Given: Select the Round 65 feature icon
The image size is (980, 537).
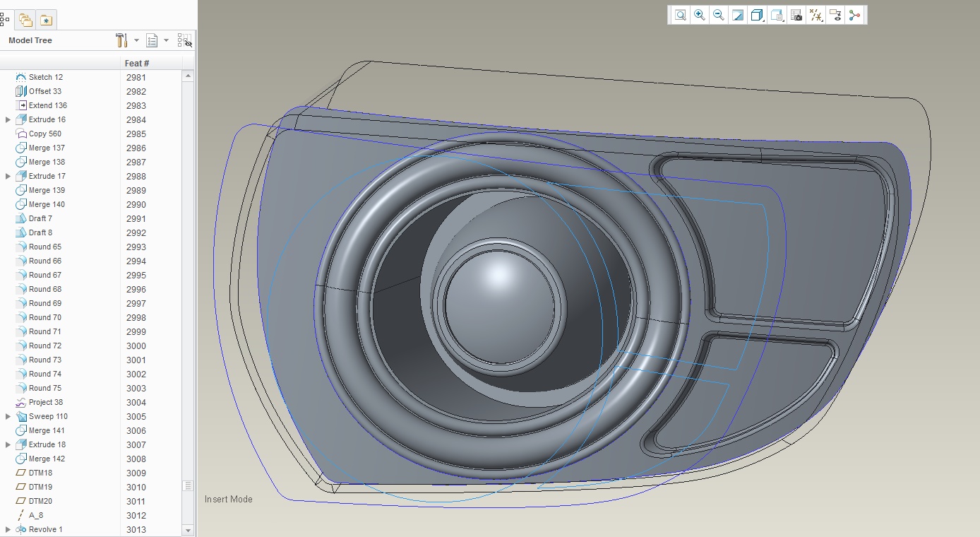Looking at the screenshot, I should (x=20, y=247).
